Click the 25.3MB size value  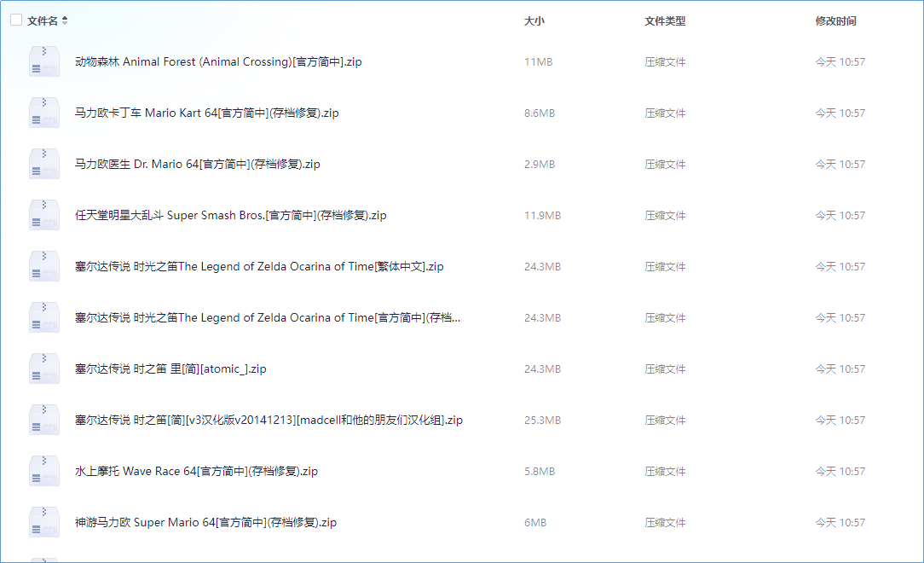[x=543, y=421]
